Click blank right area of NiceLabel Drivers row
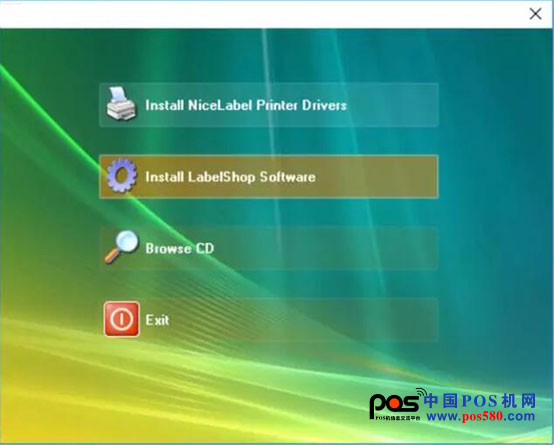 point(392,105)
